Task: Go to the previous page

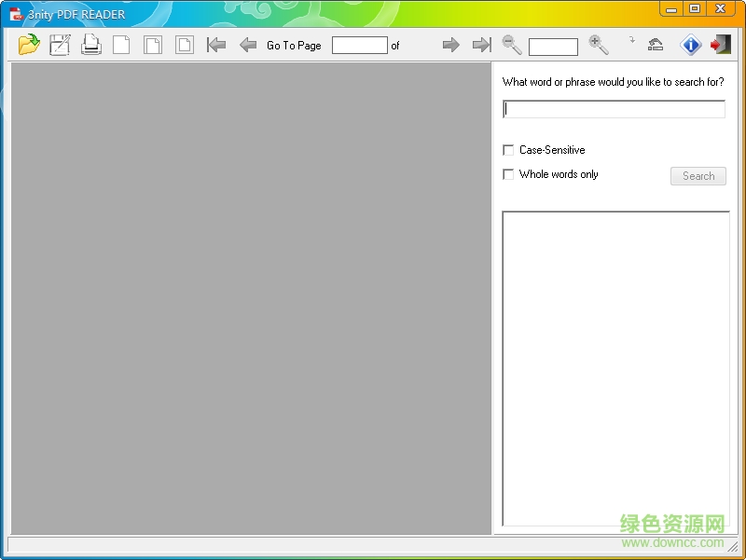Action: click(x=248, y=44)
